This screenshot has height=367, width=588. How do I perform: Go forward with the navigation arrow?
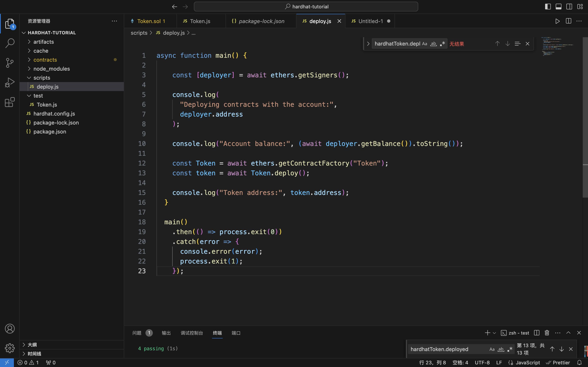tap(185, 7)
